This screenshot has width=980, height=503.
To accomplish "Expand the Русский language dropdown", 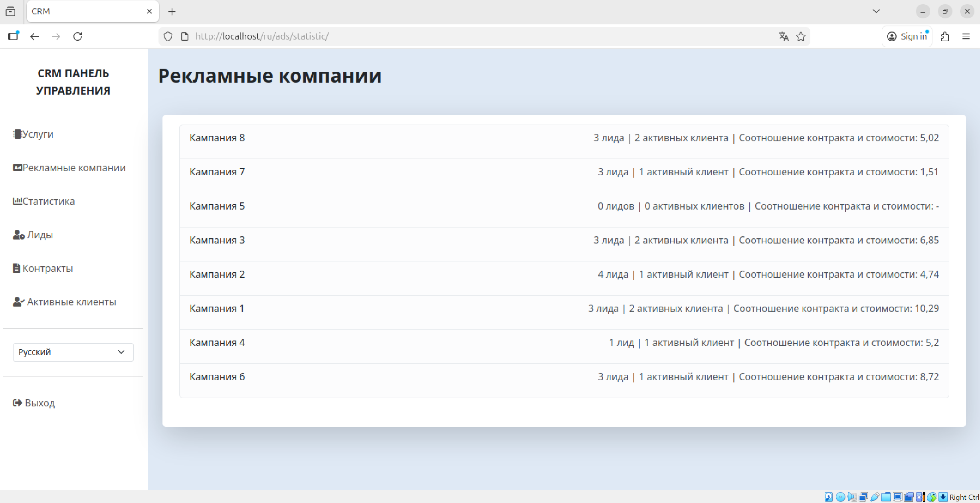I will 73,352.
